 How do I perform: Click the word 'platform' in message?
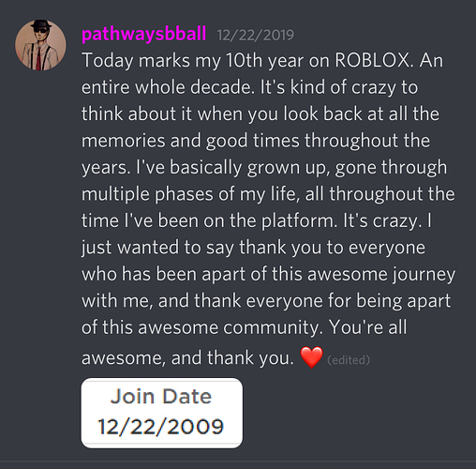(297, 220)
